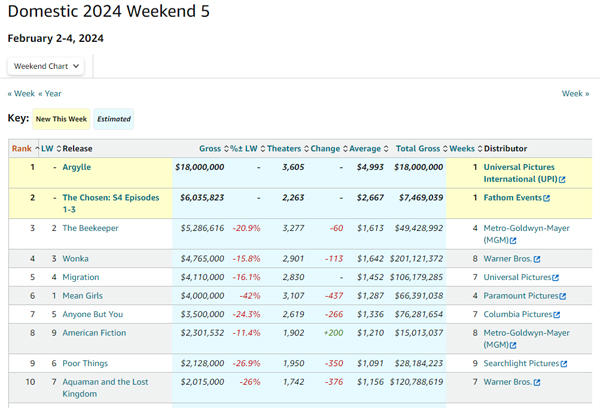The width and height of the screenshot is (600, 408).
Task: Open the Poor Things release link
Action: coord(85,363)
